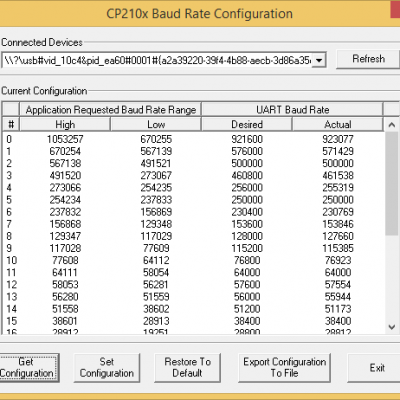400x400 pixels.
Task: Select High value 117028
Action: pos(65,248)
